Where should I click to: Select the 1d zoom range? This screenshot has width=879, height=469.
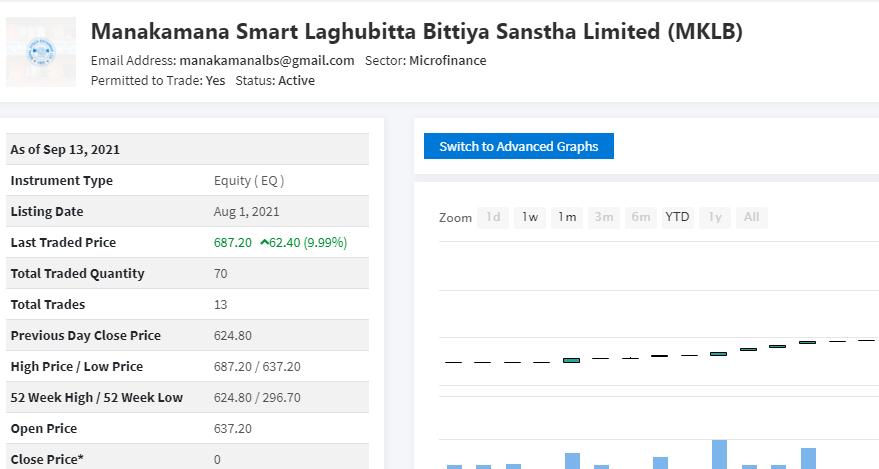pos(493,217)
